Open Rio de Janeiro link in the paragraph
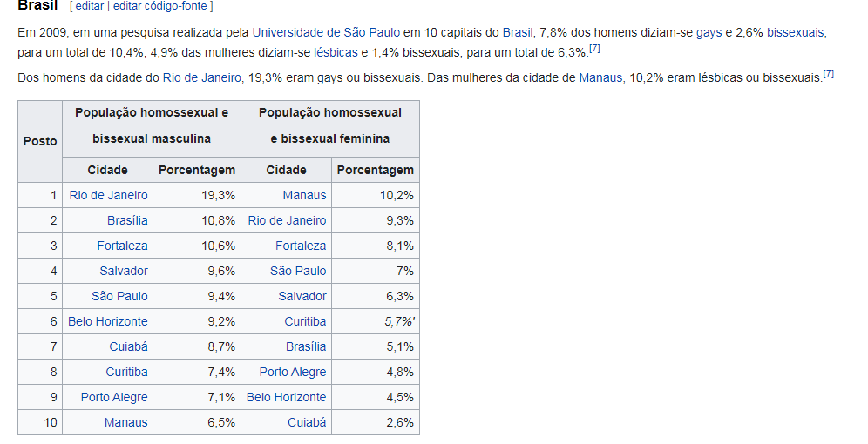Viewport: 868px width, 444px height. (201, 78)
